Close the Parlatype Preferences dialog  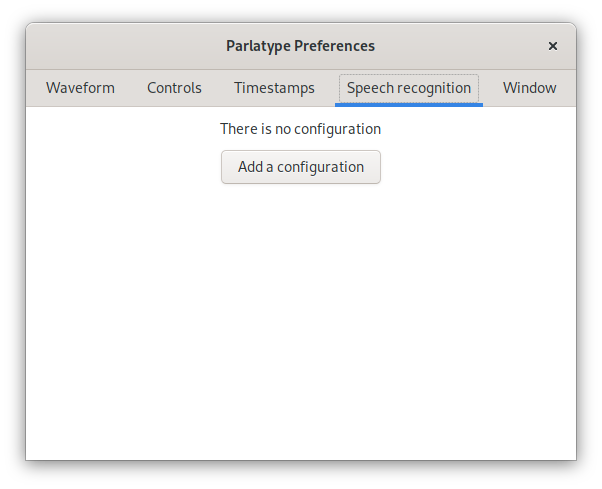click(553, 46)
